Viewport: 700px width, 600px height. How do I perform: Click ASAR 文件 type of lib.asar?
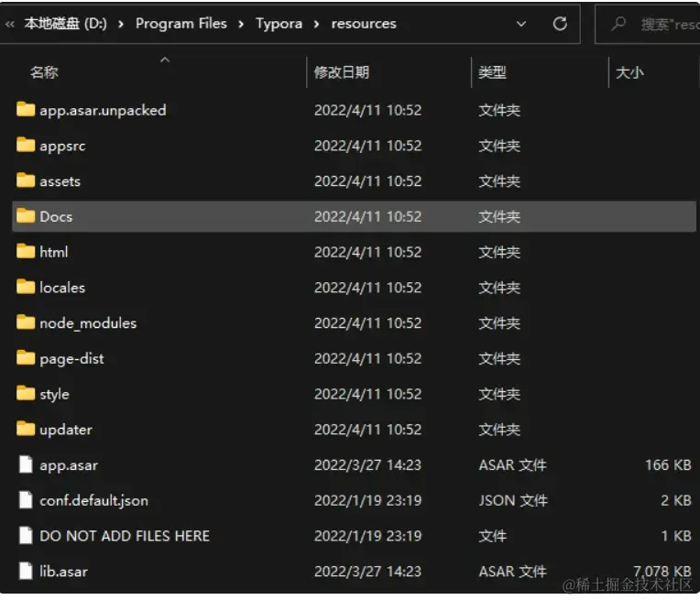point(512,572)
